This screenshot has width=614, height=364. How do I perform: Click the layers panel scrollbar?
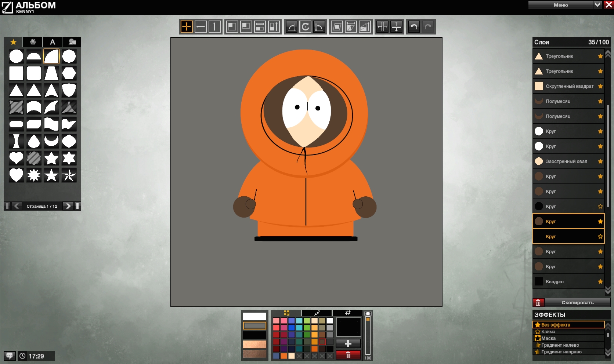608,156
